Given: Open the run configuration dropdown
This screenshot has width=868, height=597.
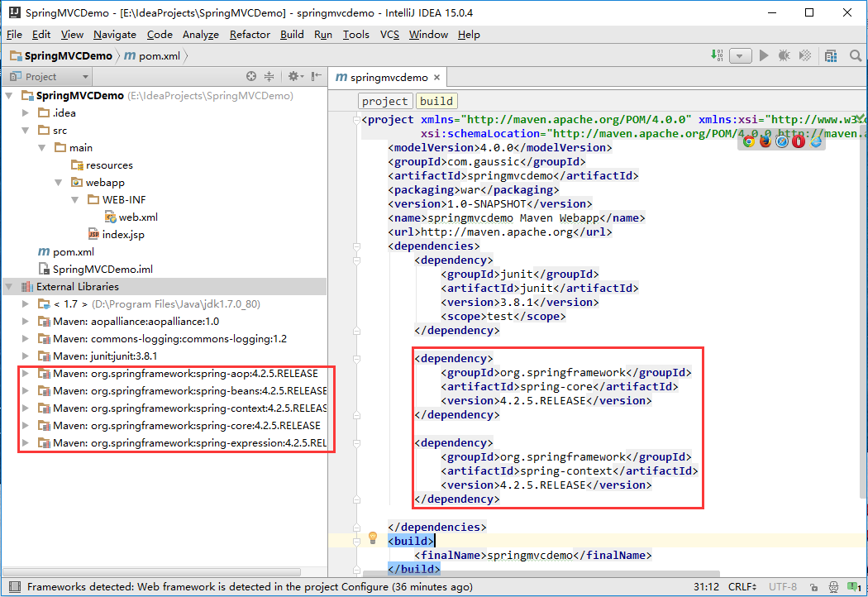Looking at the screenshot, I should tap(740, 55).
